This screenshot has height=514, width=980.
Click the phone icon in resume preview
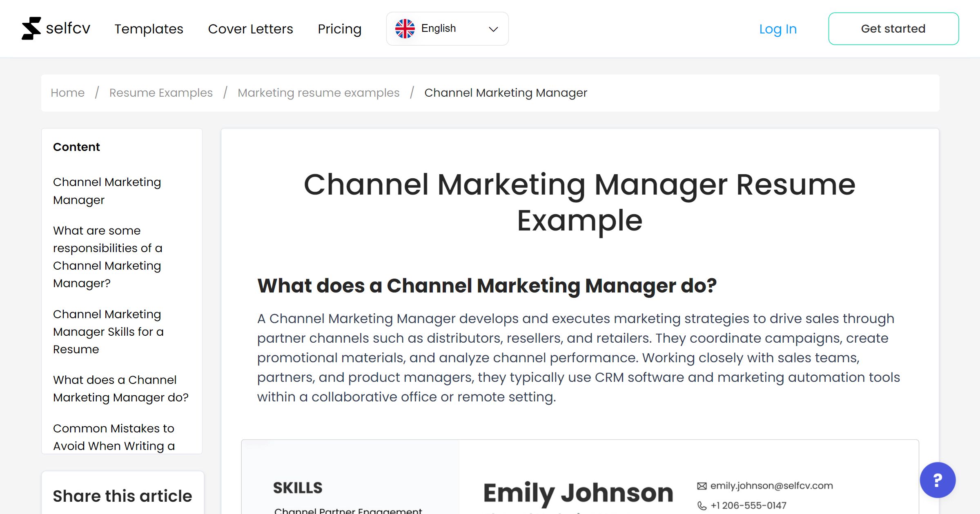(x=702, y=505)
